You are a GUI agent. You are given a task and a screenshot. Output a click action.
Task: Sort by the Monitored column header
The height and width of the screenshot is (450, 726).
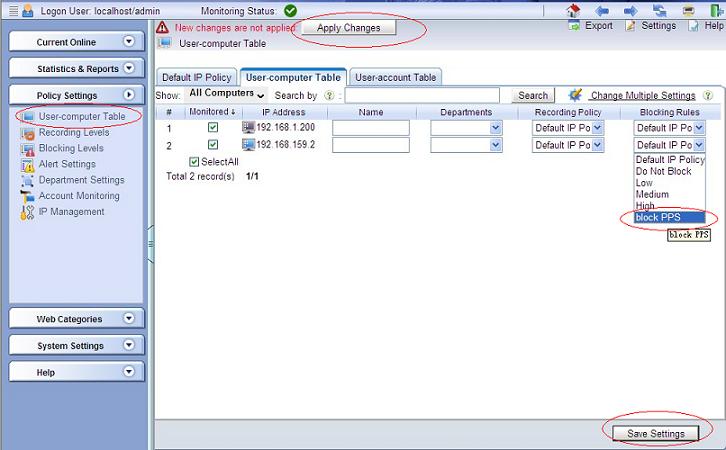(x=212, y=112)
